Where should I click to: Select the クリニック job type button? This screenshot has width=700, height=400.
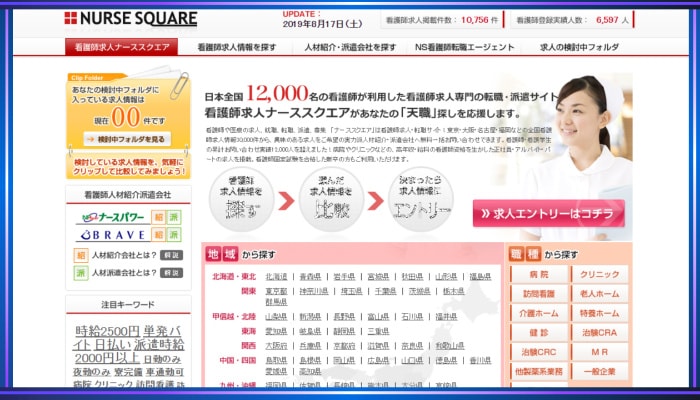pos(600,275)
